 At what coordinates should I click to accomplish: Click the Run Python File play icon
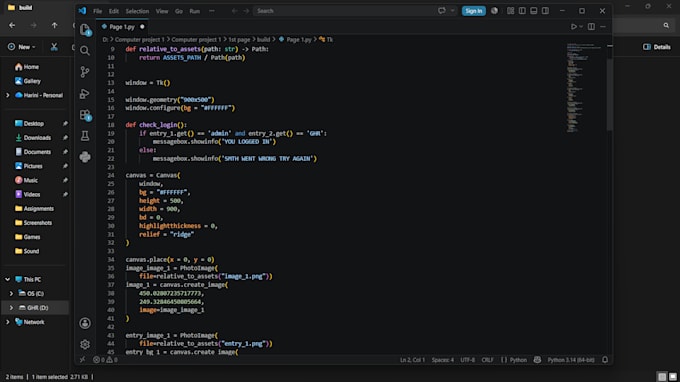pyautogui.click(x=573, y=27)
